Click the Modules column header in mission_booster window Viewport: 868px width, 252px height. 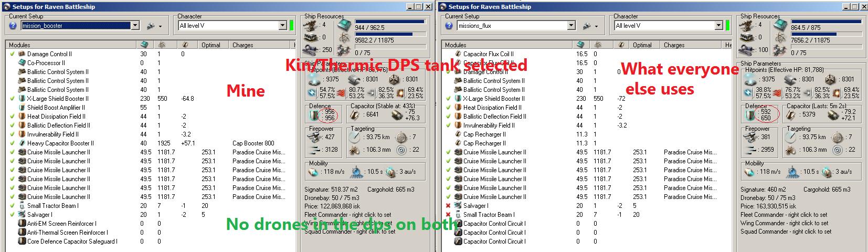pos(71,45)
